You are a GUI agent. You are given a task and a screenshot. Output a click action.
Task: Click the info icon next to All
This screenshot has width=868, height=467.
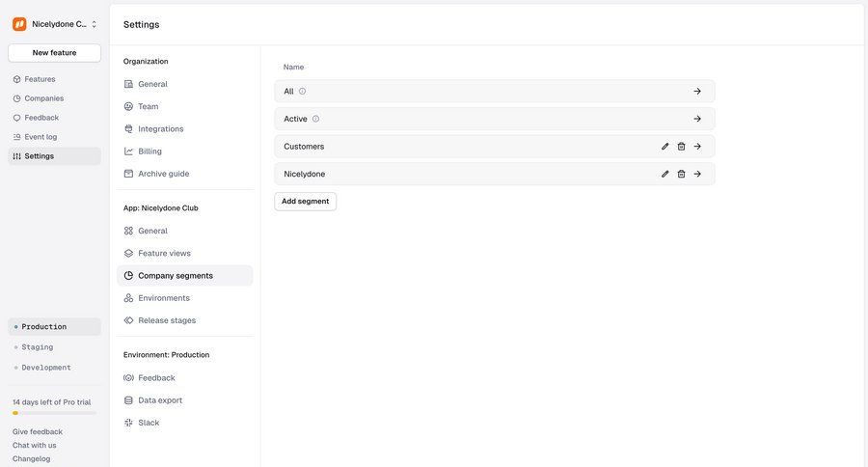tap(302, 92)
